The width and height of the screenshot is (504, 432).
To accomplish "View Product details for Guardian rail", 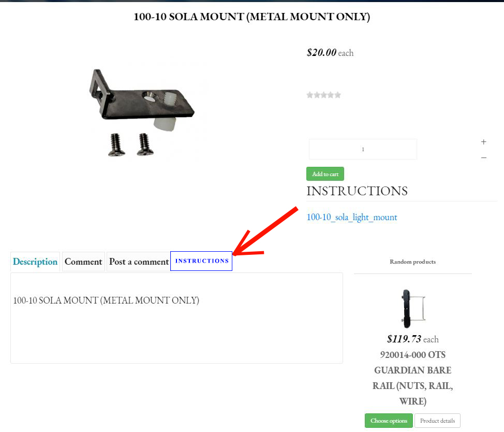I will coord(437,421).
